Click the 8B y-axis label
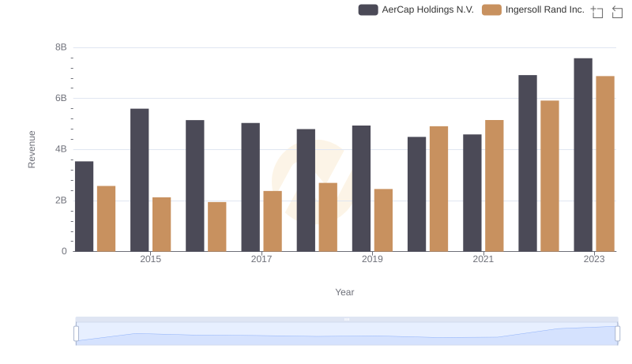This screenshot has width=632, height=364. [x=61, y=47]
